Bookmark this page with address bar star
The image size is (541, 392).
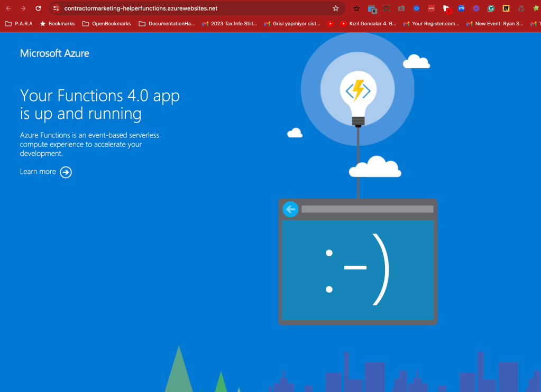(336, 8)
